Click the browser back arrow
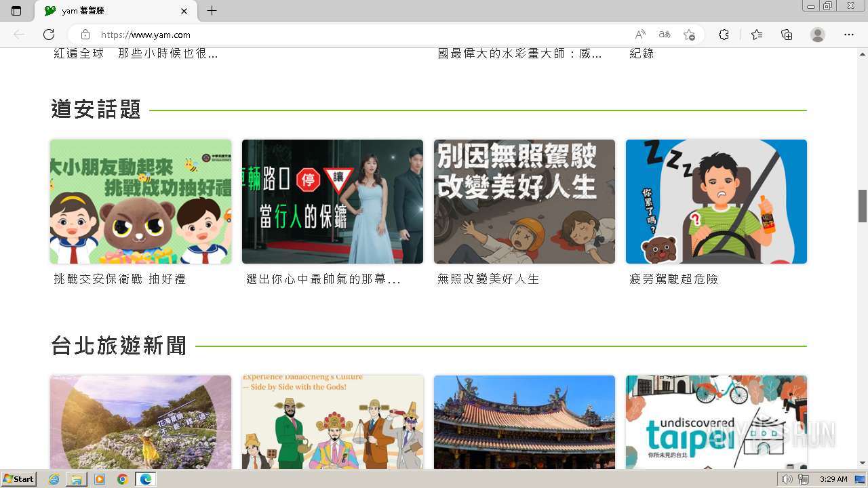 pos(19,35)
